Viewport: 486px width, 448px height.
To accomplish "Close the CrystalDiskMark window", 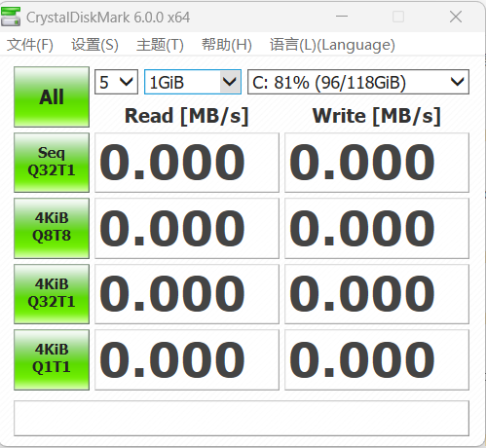I will pos(456,17).
